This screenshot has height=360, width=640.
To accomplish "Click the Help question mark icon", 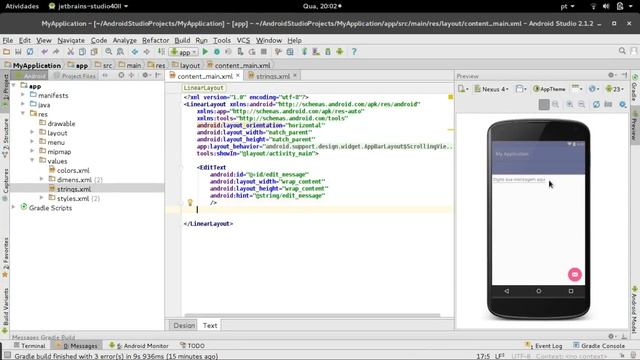I will point(354,52).
